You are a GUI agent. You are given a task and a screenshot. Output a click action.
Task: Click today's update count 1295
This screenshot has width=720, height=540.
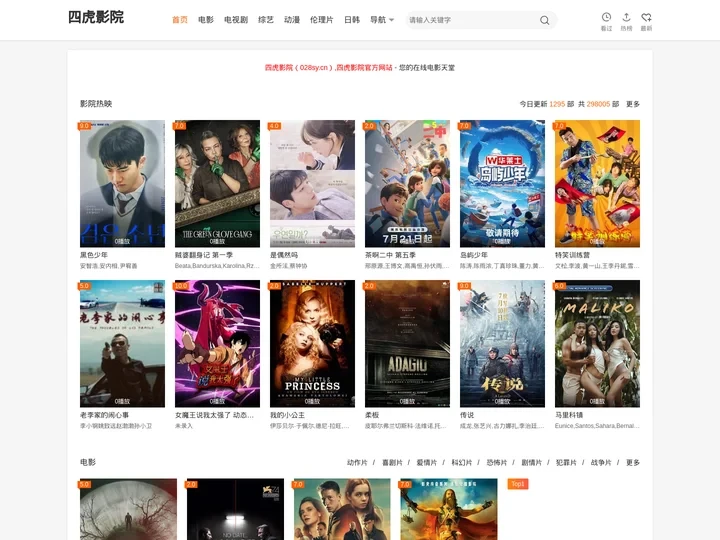click(x=557, y=104)
